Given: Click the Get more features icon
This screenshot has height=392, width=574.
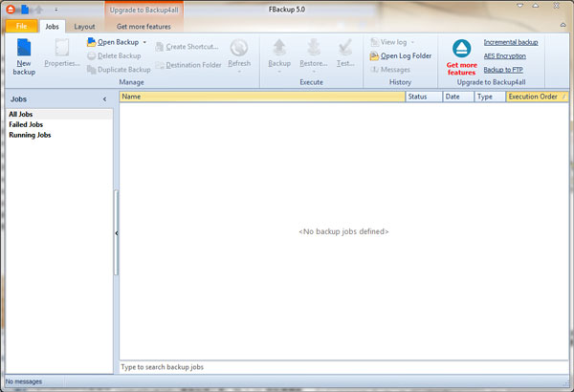Looking at the screenshot, I should (462, 49).
